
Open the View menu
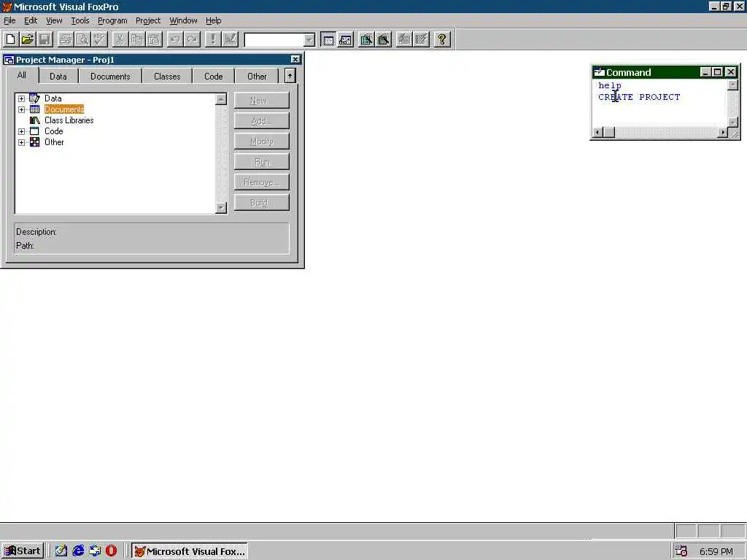[54, 20]
